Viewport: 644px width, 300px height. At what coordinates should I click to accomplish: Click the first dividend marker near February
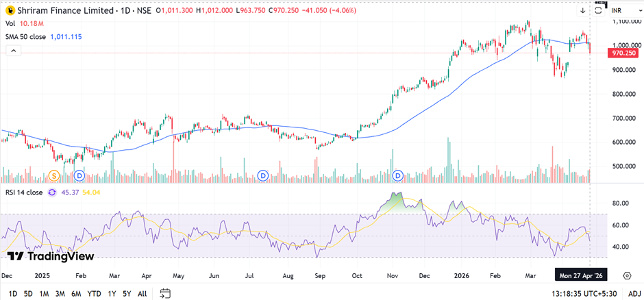(x=79, y=176)
